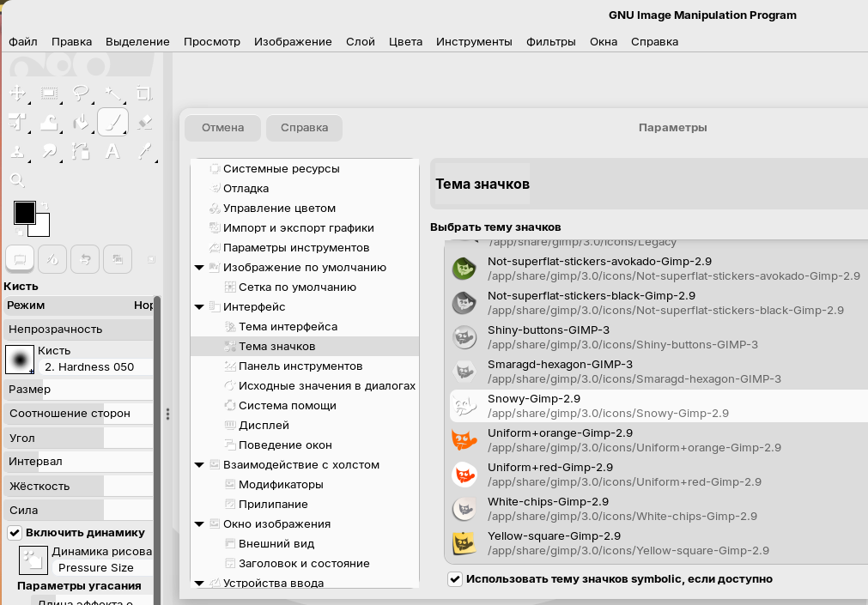868x605 pixels.
Task: Click the Жёсткость hardness slider
Action: pos(79,486)
